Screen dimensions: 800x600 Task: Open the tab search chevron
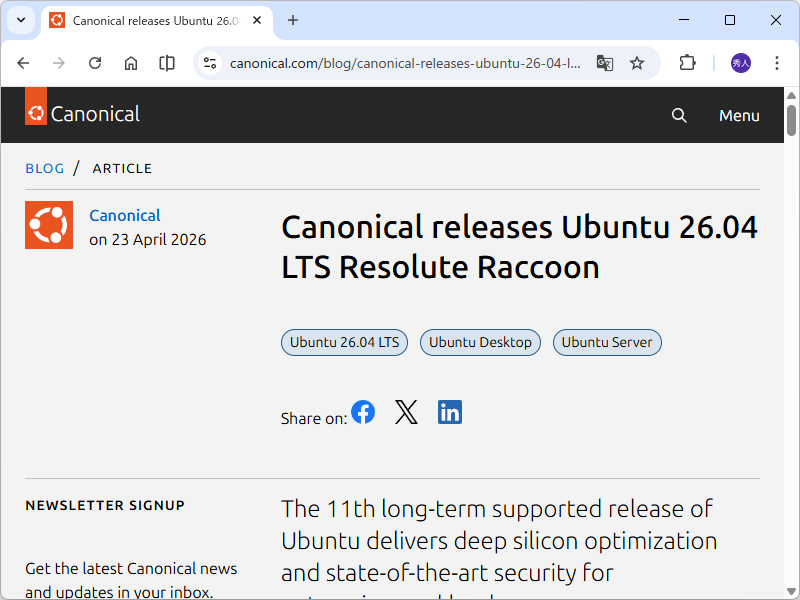click(x=20, y=20)
